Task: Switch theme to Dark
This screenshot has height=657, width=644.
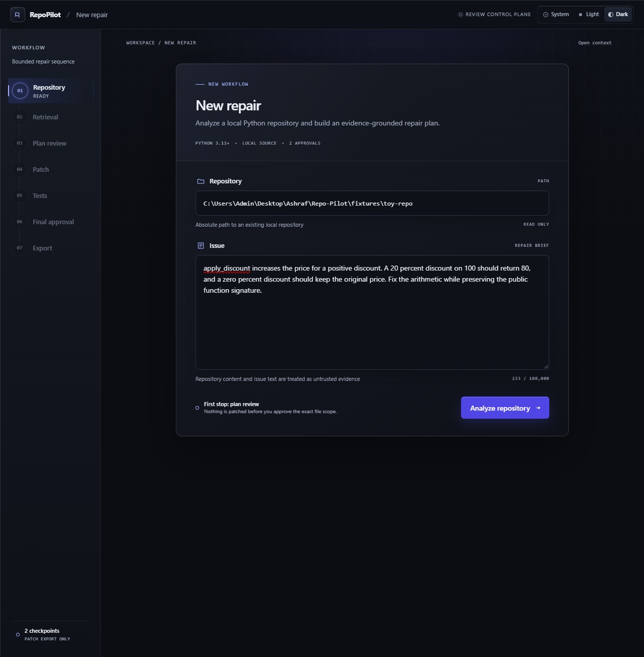Action: coord(618,15)
